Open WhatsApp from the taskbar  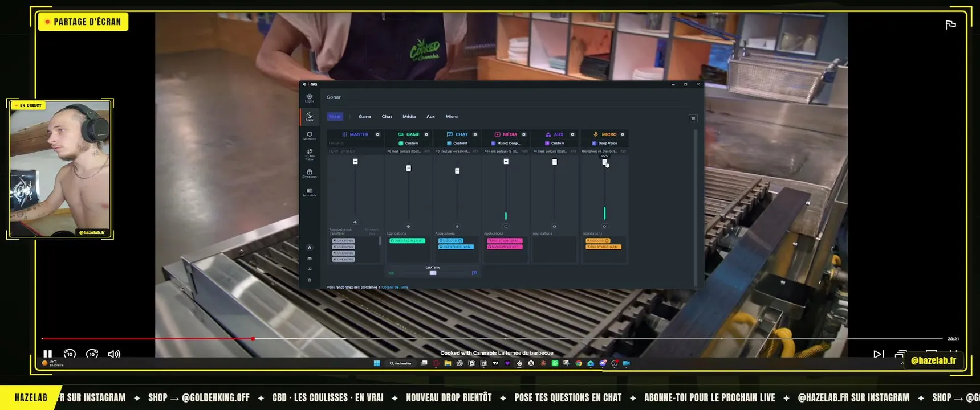click(x=555, y=363)
